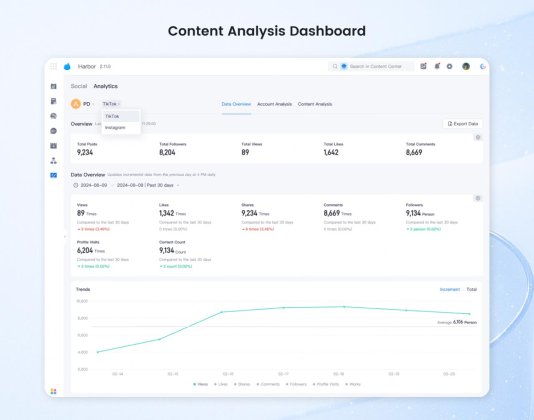The height and width of the screenshot is (420, 534).
Task: Open the notifications bell icon
Action: click(437, 66)
